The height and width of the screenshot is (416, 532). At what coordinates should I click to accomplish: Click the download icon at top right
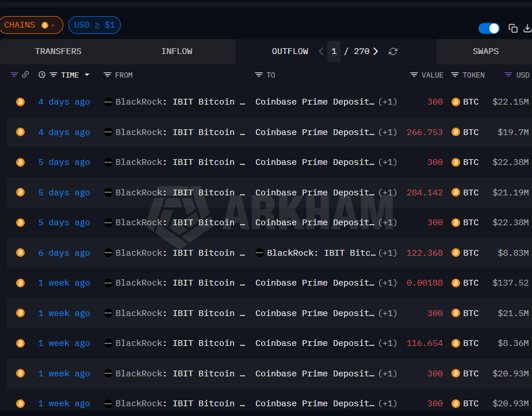[x=527, y=29]
